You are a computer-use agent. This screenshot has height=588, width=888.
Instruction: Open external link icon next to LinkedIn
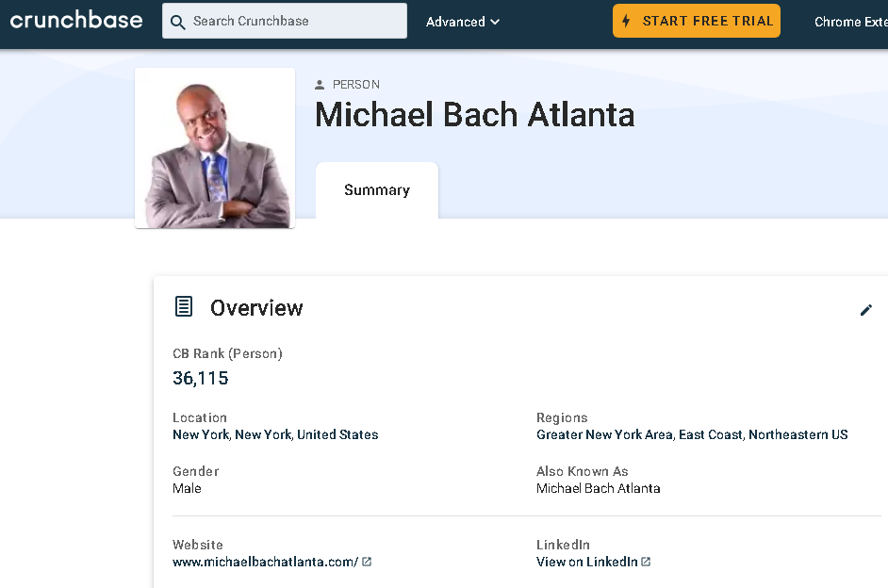pyautogui.click(x=646, y=562)
